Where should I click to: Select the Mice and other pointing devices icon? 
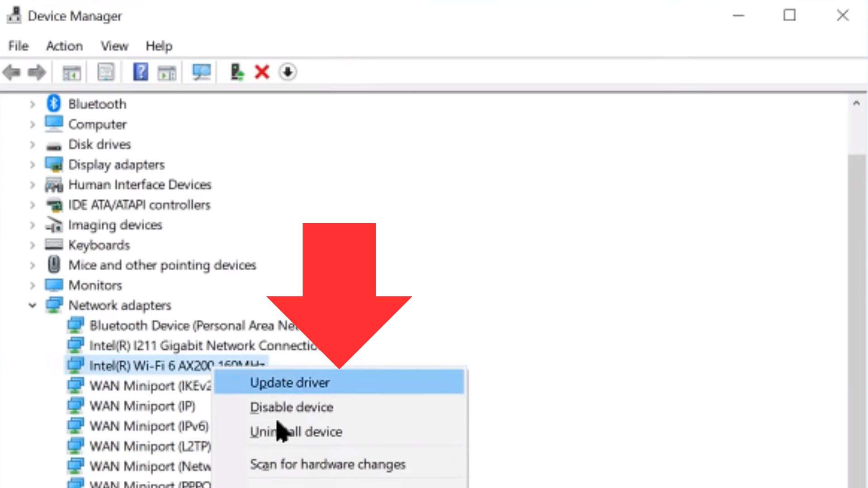[54, 264]
